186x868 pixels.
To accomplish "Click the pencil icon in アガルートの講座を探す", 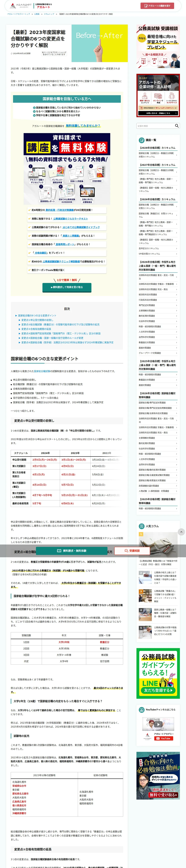I will (x=146, y=6).
